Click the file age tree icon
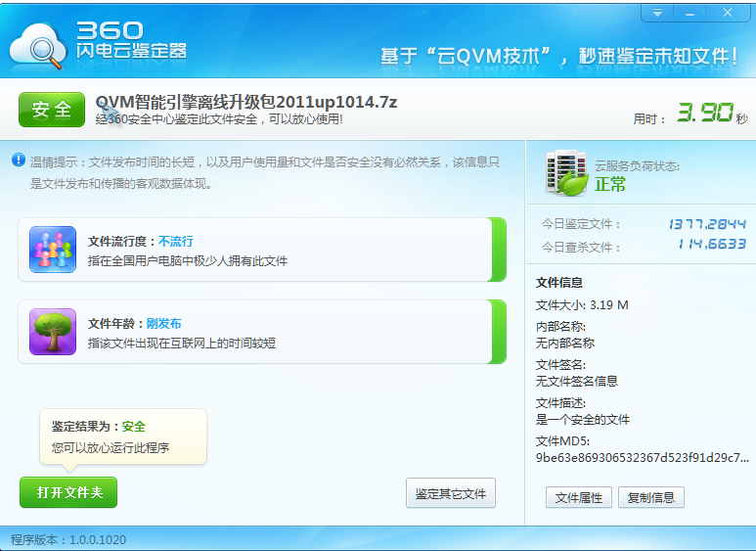Image resolution: width=756 pixels, height=551 pixels. pos(53,332)
